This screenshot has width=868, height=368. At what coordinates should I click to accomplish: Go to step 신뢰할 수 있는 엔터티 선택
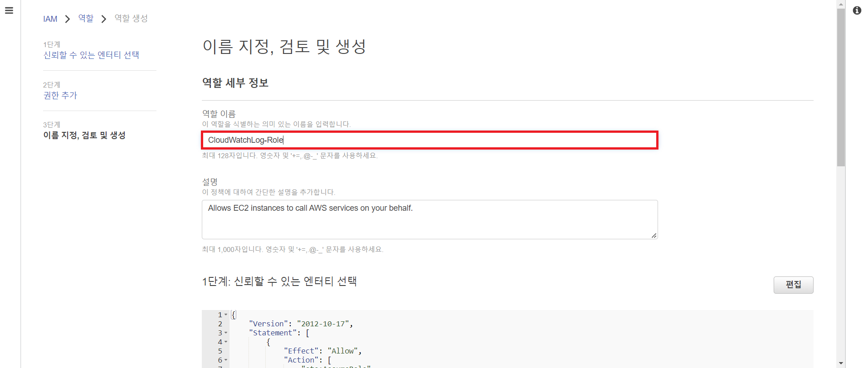point(91,55)
